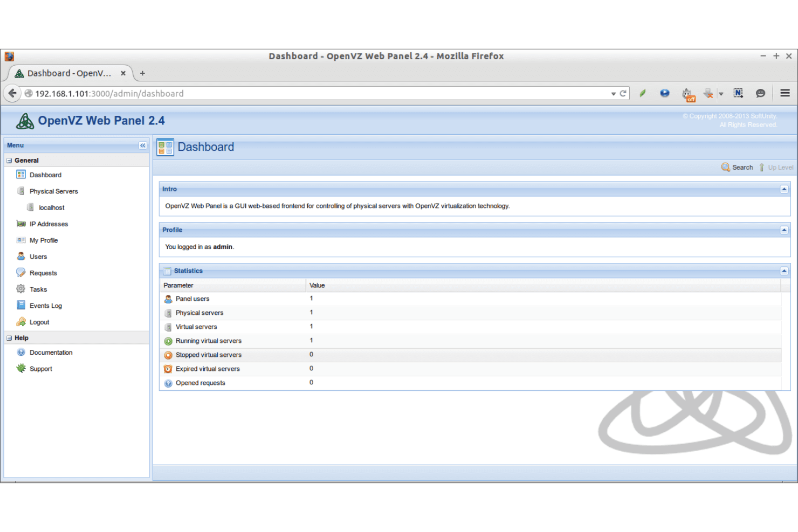Open IP Addresses in the sidebar
The height and width of the screenshot is (532, 798).
coord(49,224)
